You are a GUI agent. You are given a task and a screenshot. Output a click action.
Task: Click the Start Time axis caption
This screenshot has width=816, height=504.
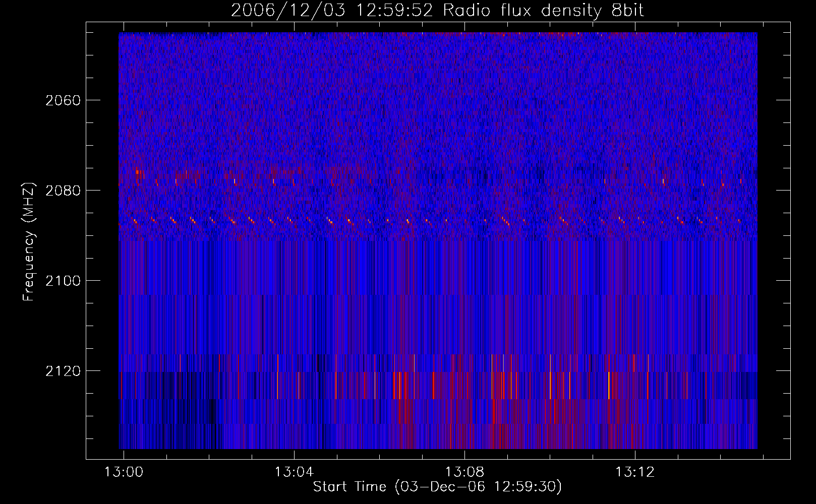437,487
